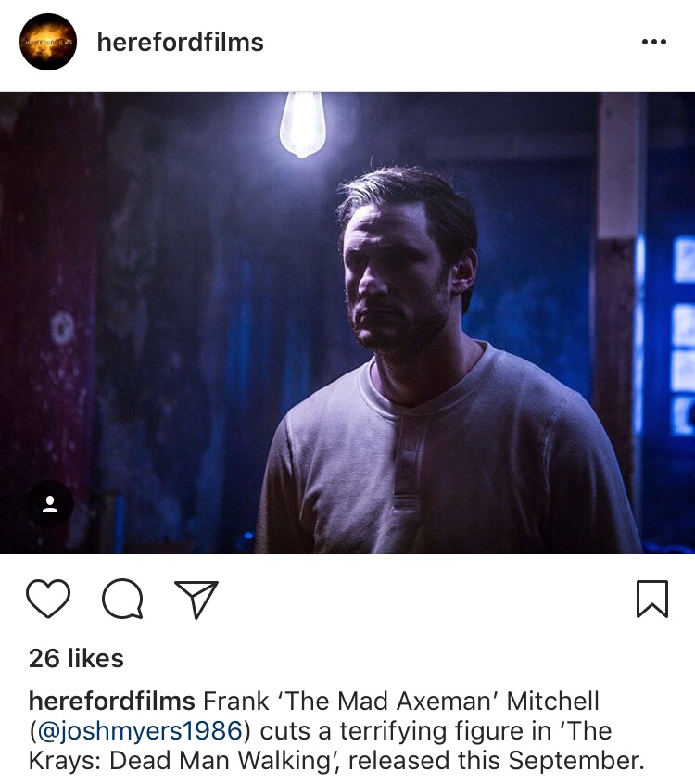The height and width of the screenshot is (784, 695).
Task: Tap the 'Krays: Dead Man Walking' caption text
Action: coord(184,761)
